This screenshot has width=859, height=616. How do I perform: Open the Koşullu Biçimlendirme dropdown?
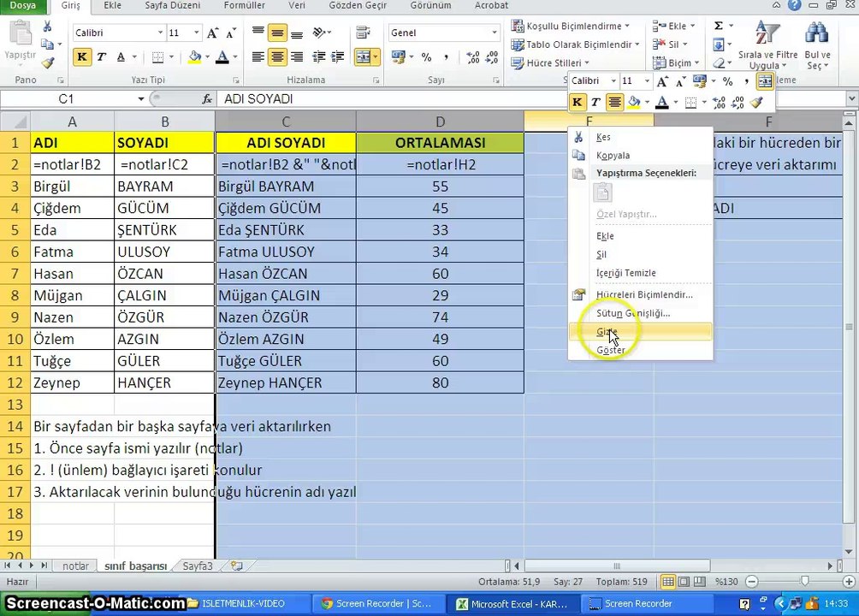[x=570, y=26]
